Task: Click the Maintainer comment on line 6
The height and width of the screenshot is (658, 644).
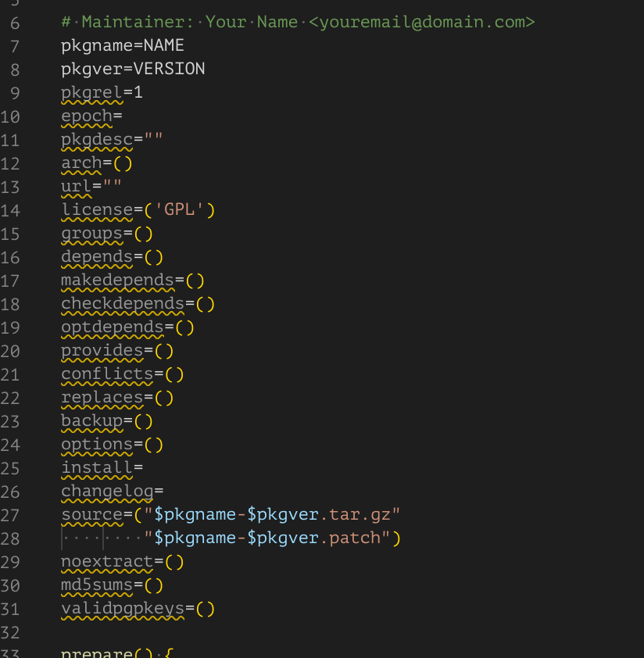Action: (x=298, y=22)
